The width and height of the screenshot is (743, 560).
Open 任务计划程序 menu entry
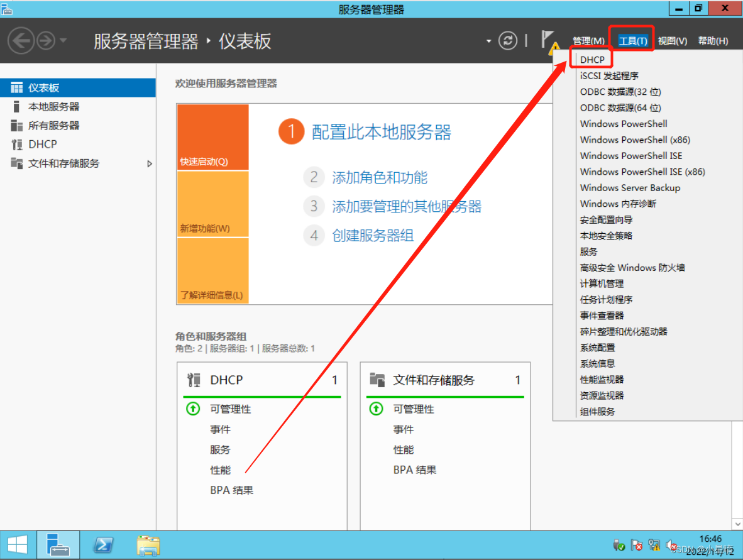tap(606, 300)
